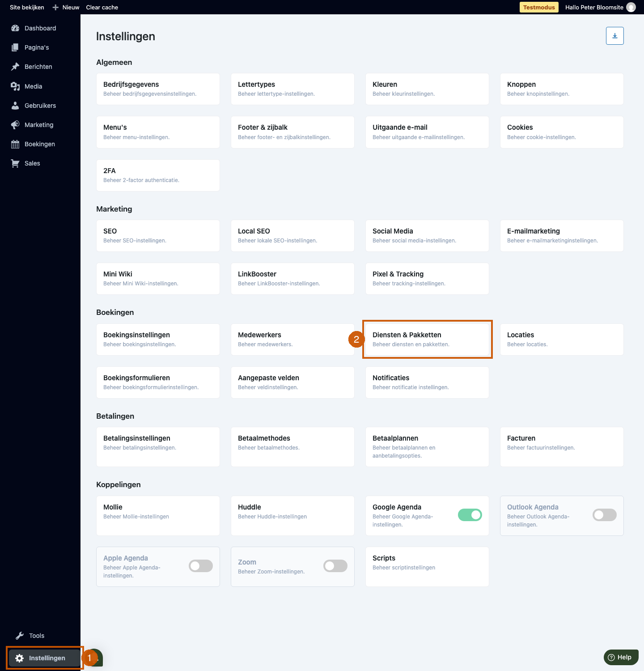Click the Sales shopping cart icon
Screen dimensions: 644x671
(x=15, y=163)
